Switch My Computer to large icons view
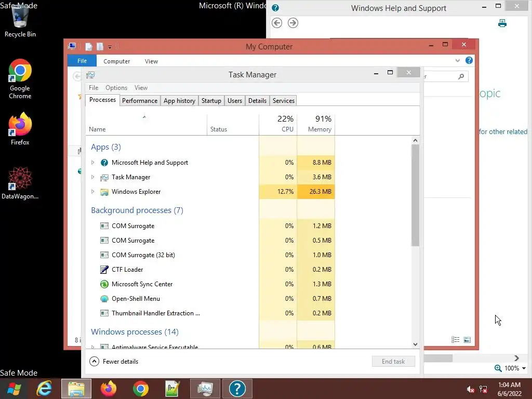Viewport: 532px width, 399px height. coord(467,340)
